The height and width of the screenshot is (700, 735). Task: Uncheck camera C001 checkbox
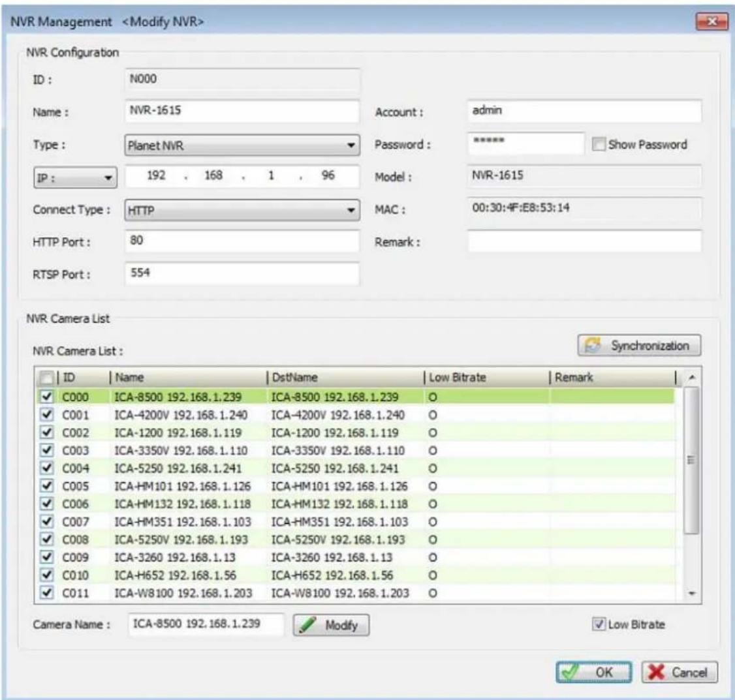[46, 415]
